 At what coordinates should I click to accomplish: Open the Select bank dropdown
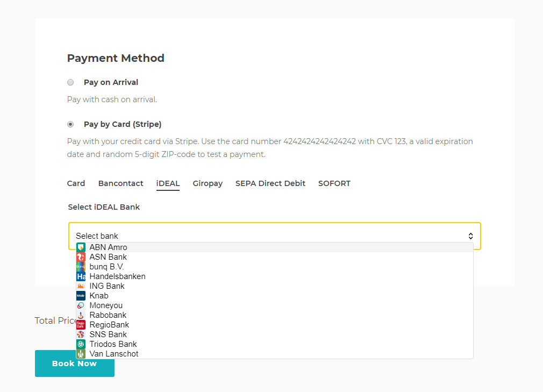(x=274, y=236)
